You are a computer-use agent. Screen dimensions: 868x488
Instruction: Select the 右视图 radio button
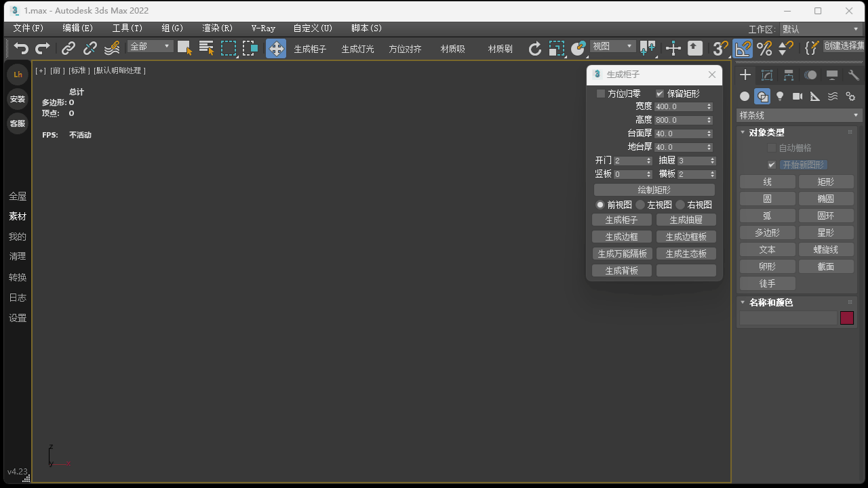pyautogui.click(x=680, y=205)
